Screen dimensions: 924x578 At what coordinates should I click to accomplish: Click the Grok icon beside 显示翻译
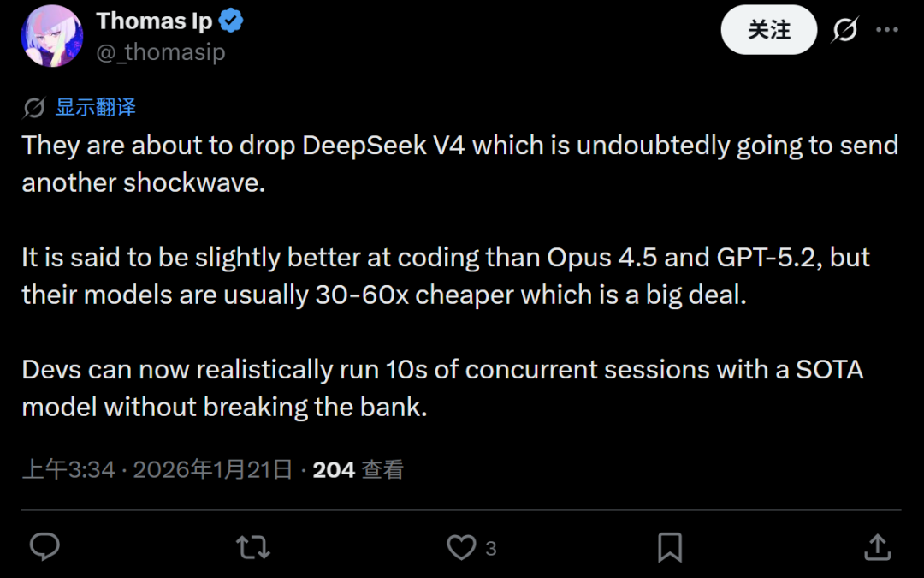click(x=33, y=107)
